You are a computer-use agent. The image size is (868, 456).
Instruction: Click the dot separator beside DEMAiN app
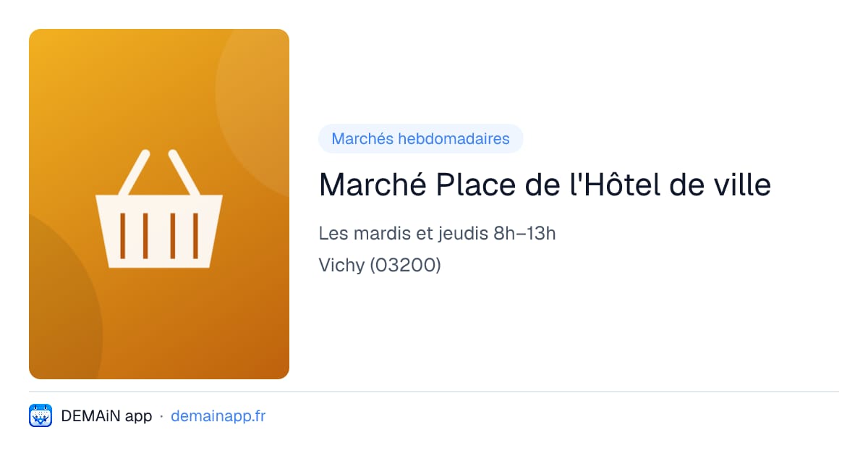161,416
